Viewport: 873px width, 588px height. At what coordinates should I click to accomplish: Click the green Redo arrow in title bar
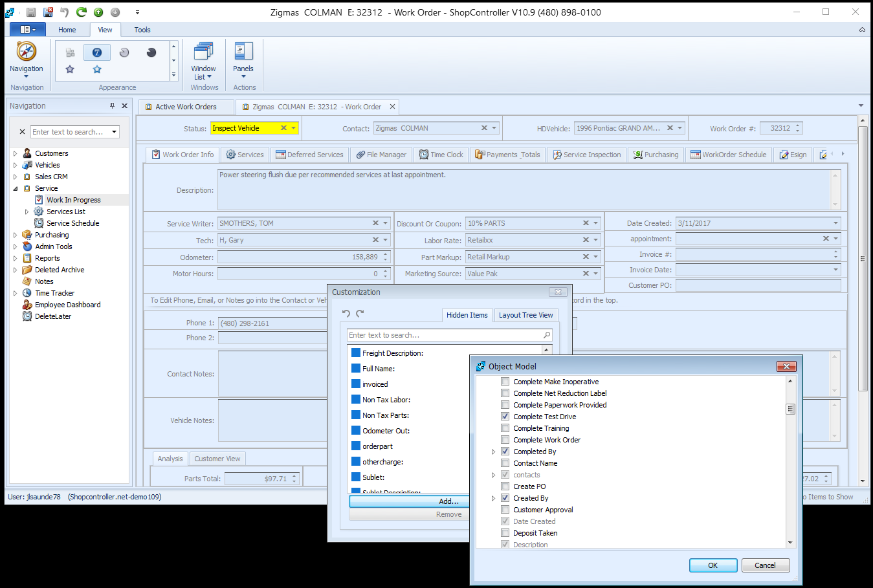tap(82, 12)
